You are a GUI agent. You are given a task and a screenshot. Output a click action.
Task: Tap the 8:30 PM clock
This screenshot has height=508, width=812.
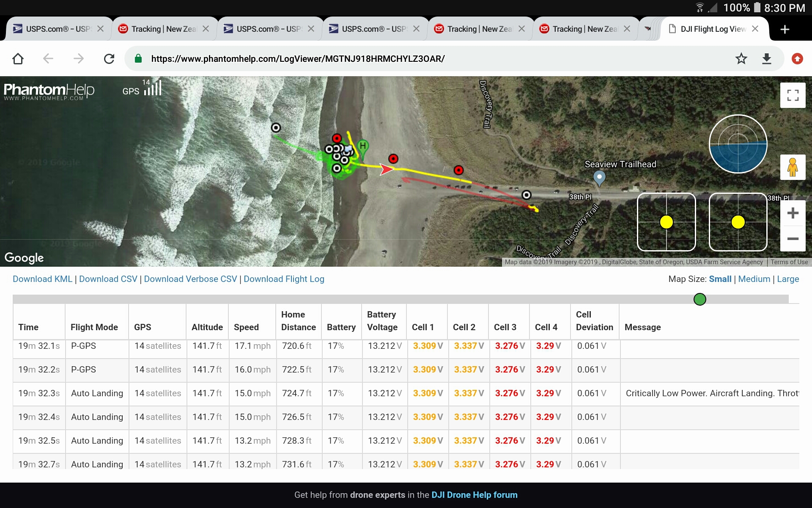click(x=785, y=8)
